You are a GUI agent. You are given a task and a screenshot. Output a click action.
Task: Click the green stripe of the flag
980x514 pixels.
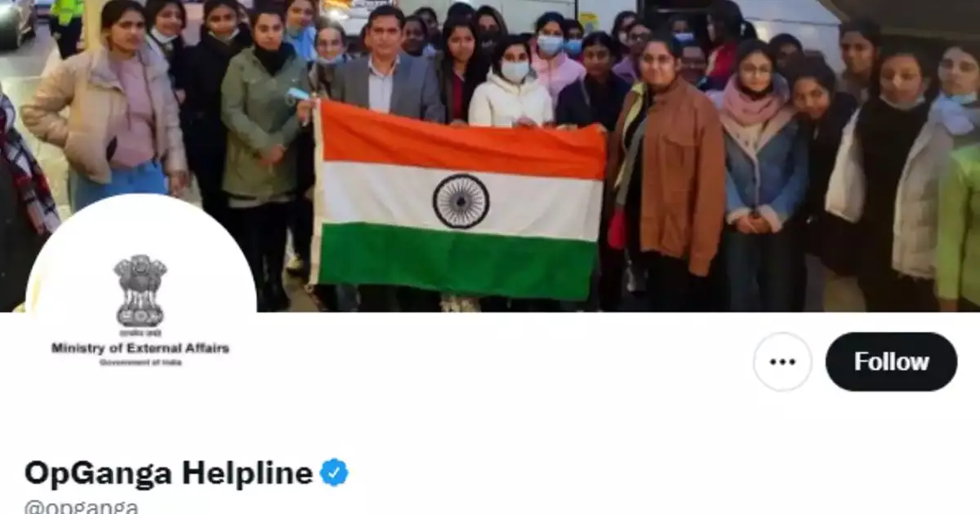(457, 261)
